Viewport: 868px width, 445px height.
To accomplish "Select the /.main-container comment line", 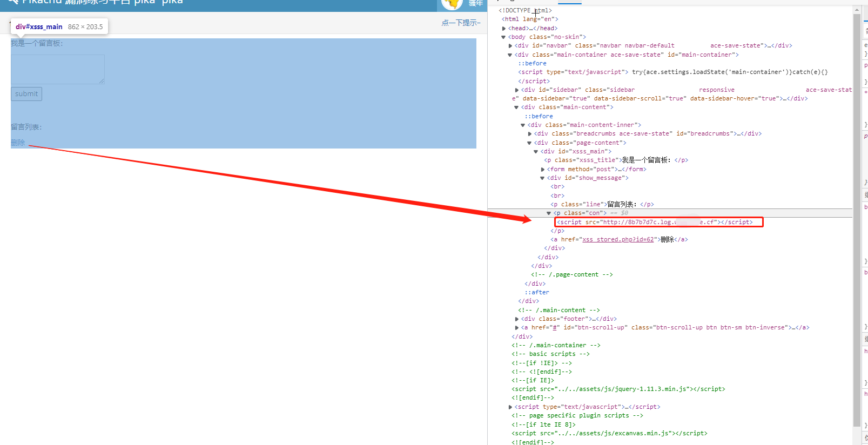I will point(556,345).
